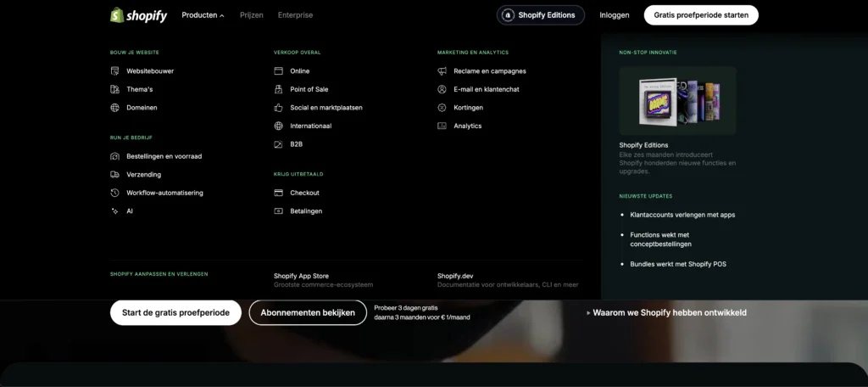Click the Inloggen link

click(615, 15)
